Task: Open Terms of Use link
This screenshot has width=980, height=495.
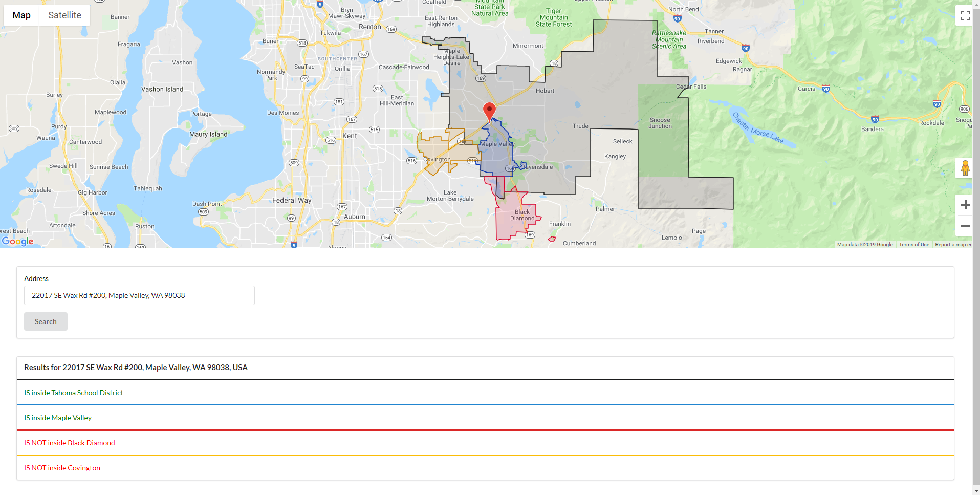Action: click(x=914, y=245)
